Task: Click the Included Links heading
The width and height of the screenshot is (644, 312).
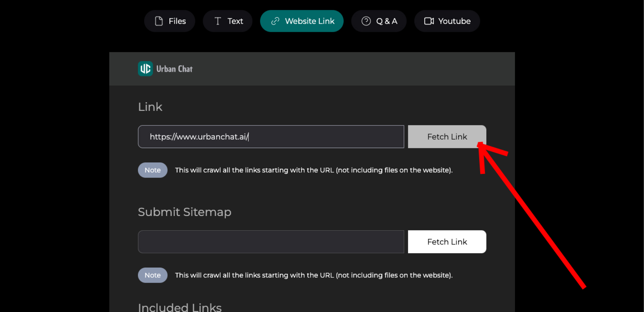Action: point(180,307)
